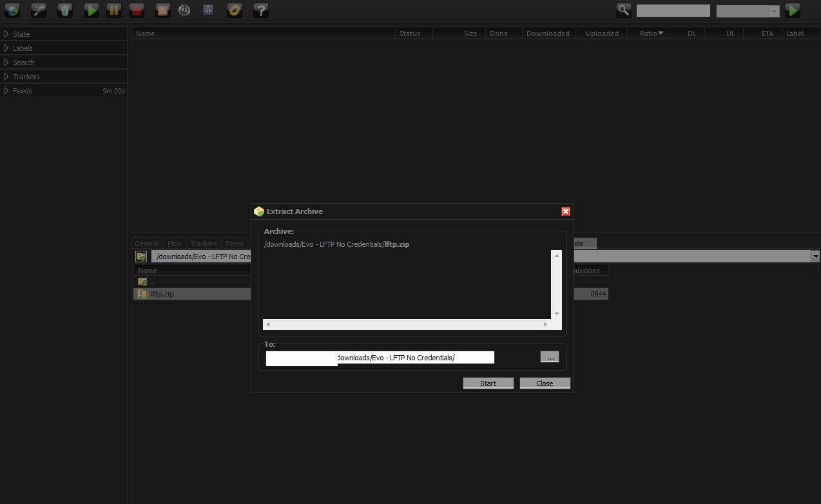
Task: Open help using the question mark icon
Action: (260, 10)
